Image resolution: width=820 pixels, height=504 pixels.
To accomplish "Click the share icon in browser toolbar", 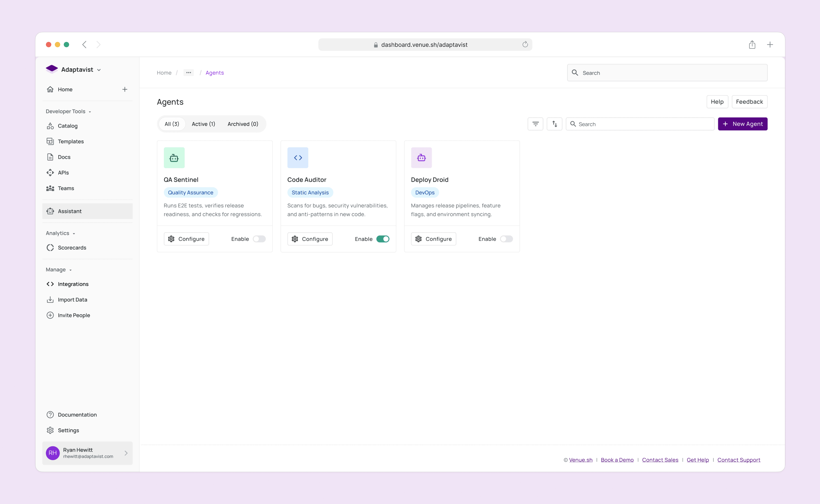I will point(752,45).
